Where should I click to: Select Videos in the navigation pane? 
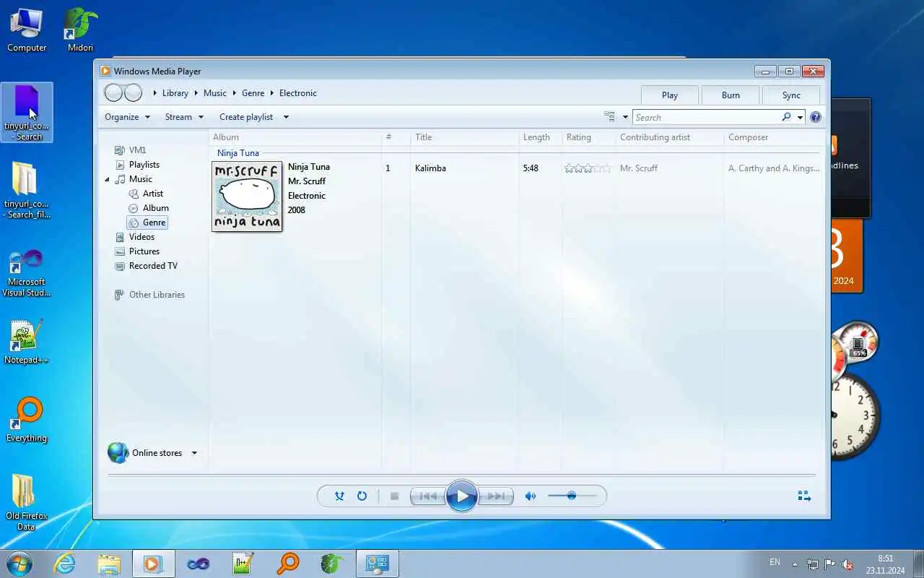[141, 237]
